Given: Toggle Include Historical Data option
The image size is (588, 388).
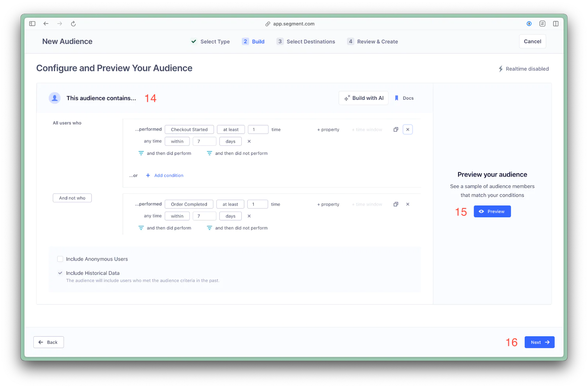Looking at the screenshot, I should tap(60, 273).
